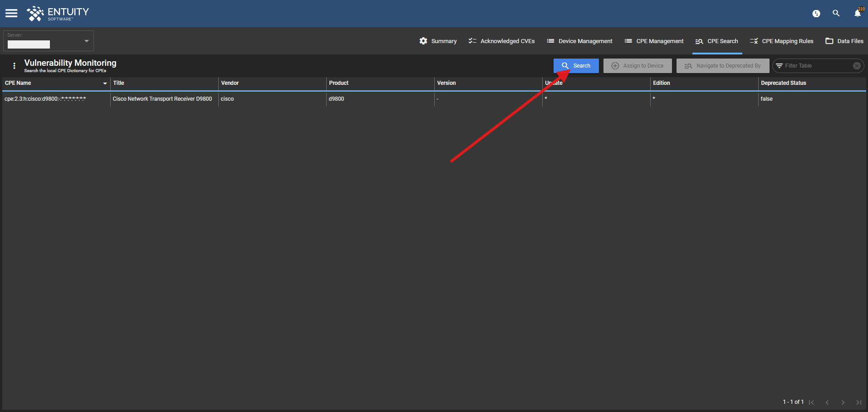Screen dimensions: 868x412
Task: Open the Acknowledged CVEs tab
Action: [501, 41]
